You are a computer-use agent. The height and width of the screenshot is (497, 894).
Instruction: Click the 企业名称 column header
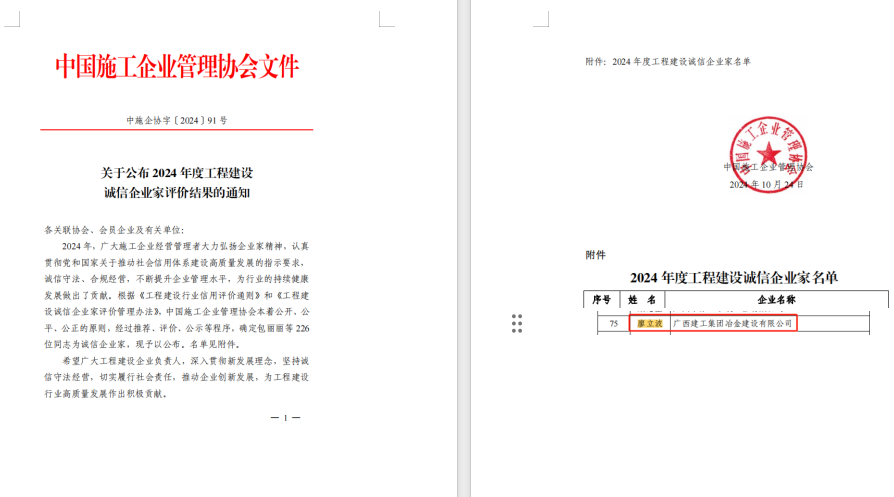pos(776,299)
